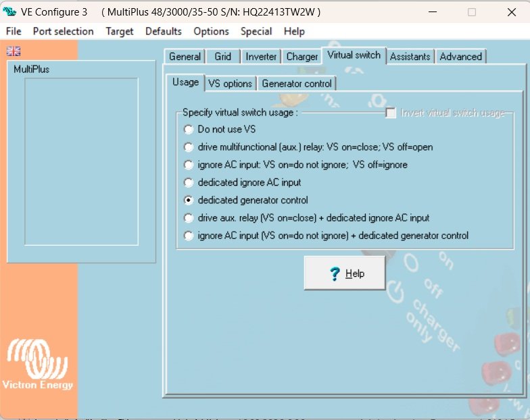Click the Help button with question mark

point(345,273)
